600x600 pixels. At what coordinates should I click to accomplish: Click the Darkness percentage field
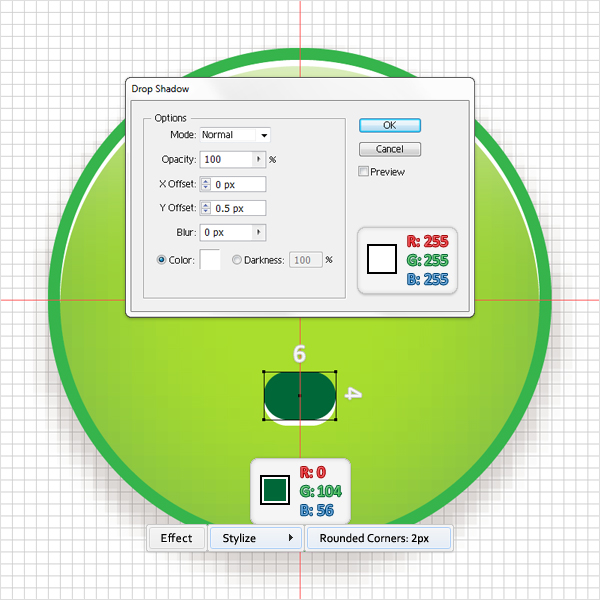(306, 260)
